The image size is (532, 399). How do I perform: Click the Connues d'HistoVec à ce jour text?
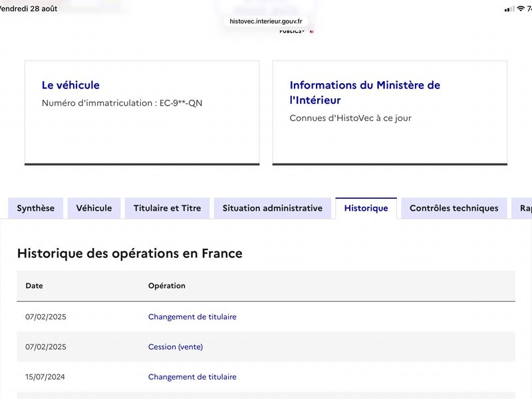point(350,118)
